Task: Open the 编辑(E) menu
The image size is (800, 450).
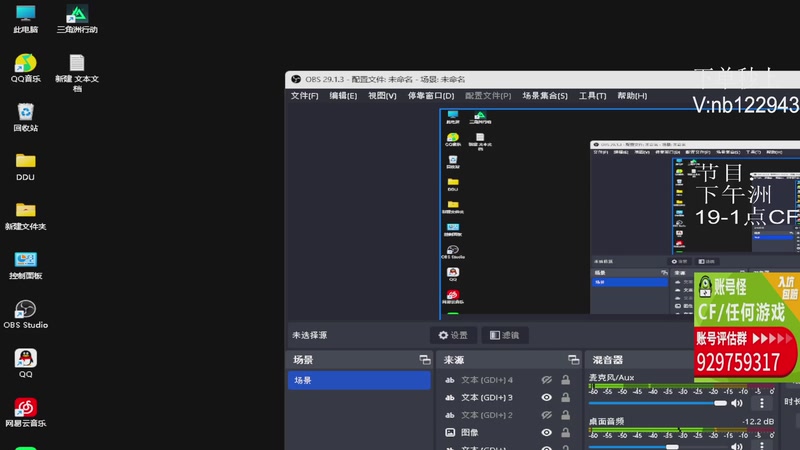Action: pyautogui.click(x=343, y=95)
